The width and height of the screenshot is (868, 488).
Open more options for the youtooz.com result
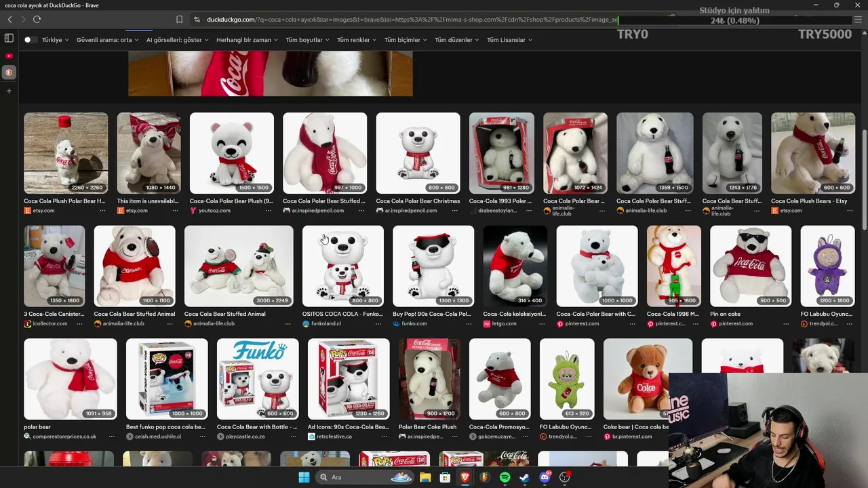click(269, 211)
